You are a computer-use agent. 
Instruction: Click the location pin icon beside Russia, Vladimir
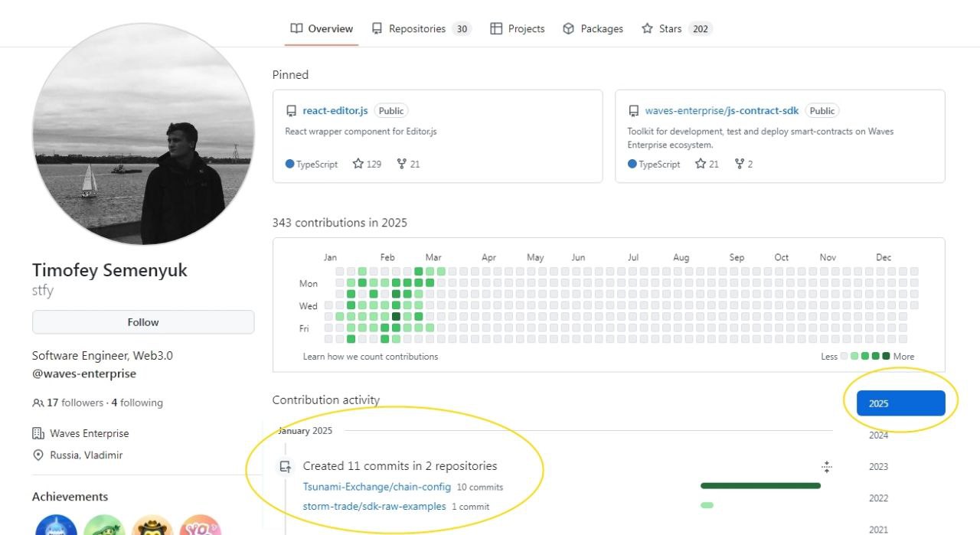coord(38,455)
